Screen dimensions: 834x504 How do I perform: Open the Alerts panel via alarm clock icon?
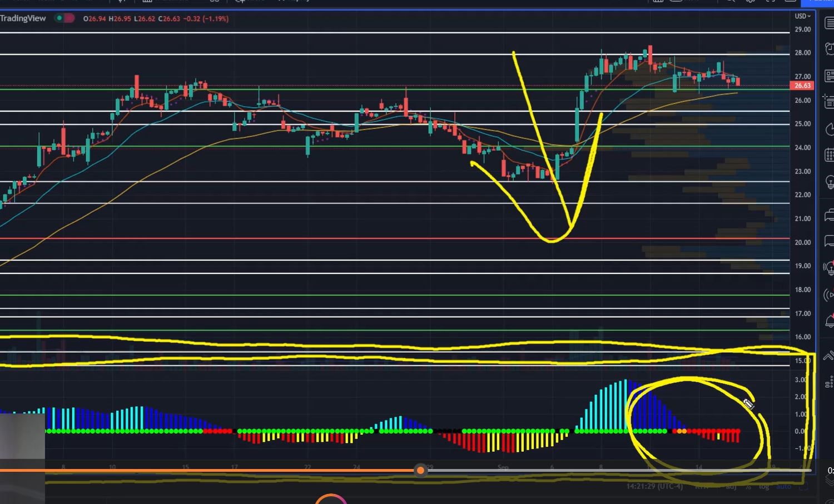(x=828, y=48)
